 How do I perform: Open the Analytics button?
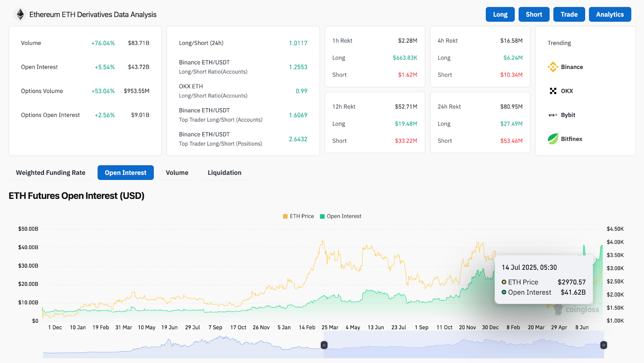[610, 14]
